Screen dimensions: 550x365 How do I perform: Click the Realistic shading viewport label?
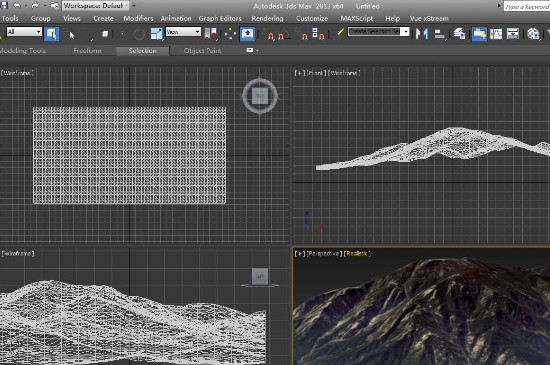pyautogui.click(x=357, y=254)
